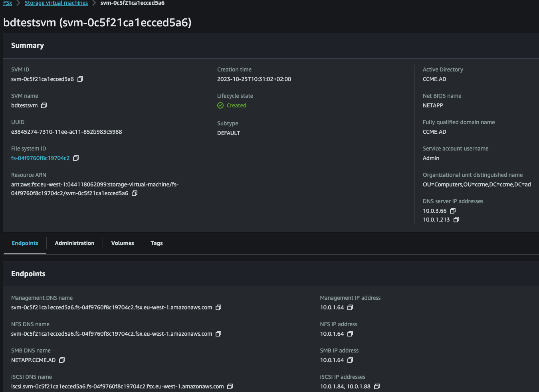Viewport: 539px width, 392px height.
Task: Show the Endpoints tab
Action: (25, 243)
